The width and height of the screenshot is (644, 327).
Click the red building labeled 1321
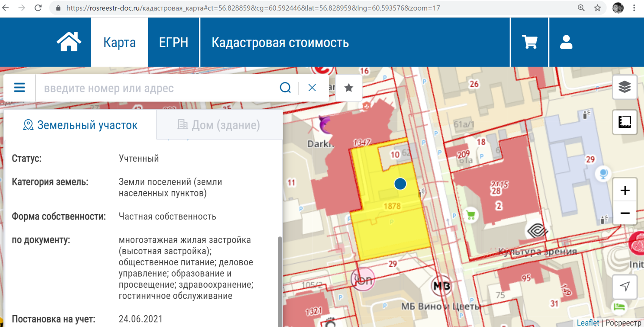pos(314,311)
